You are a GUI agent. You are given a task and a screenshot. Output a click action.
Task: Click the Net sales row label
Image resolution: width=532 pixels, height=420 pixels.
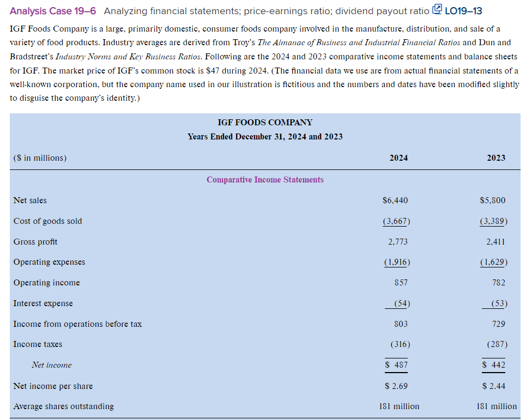[30, 200]
